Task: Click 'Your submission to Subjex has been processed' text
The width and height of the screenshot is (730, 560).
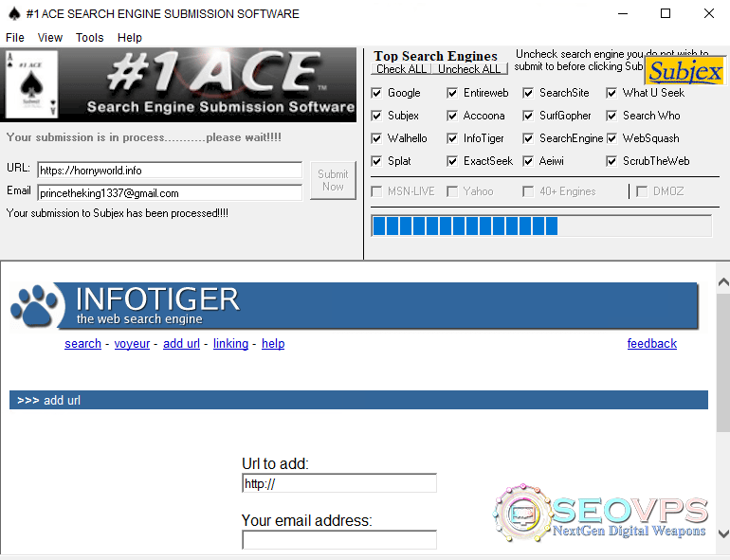Action: pos(118,213)
